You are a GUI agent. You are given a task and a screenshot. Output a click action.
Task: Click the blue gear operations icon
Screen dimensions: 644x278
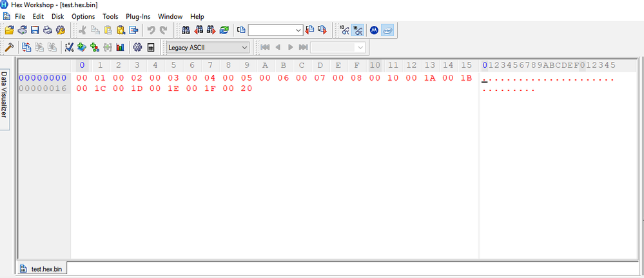(x=137, y=47)
